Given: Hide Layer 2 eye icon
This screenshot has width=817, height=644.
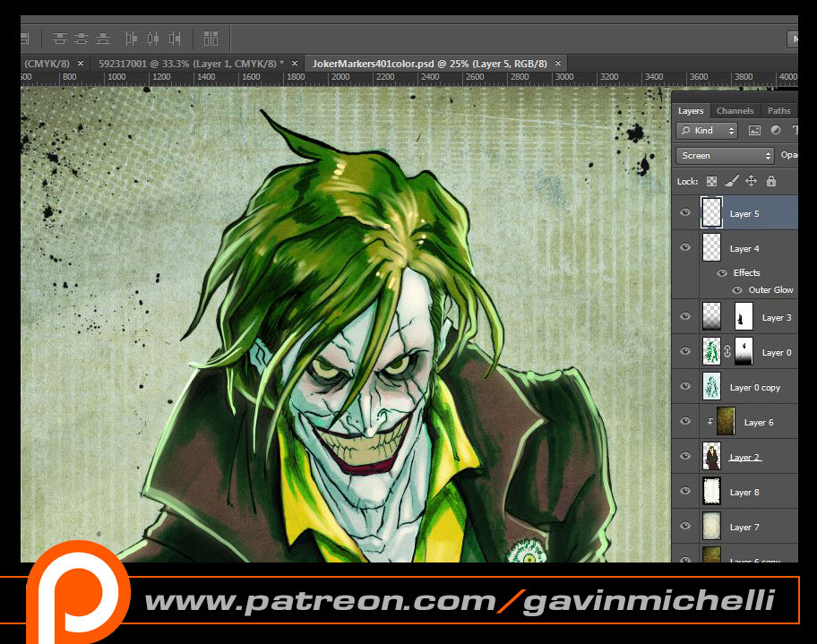Looking at the screenshot, I should [x=685, y=456].
